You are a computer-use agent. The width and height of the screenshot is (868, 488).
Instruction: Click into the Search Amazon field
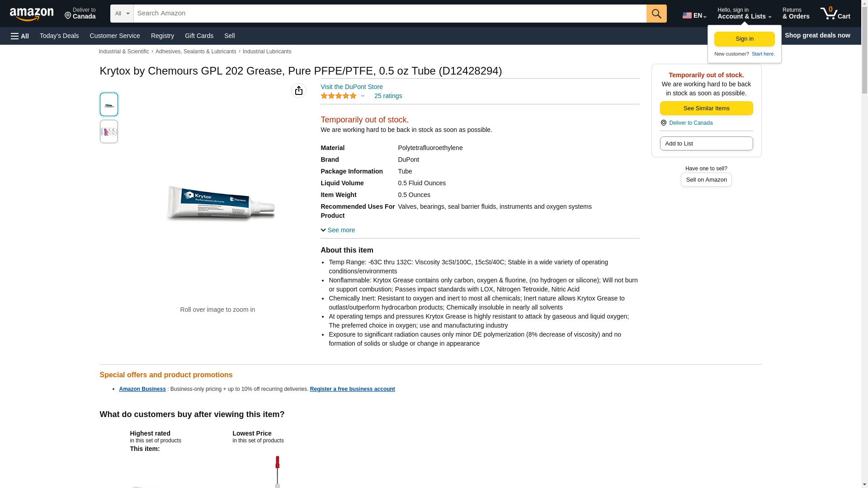point(390,14)
